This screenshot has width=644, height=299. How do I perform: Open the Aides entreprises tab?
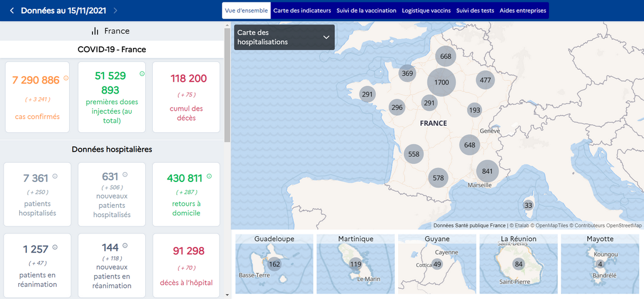tap(523, 11)
